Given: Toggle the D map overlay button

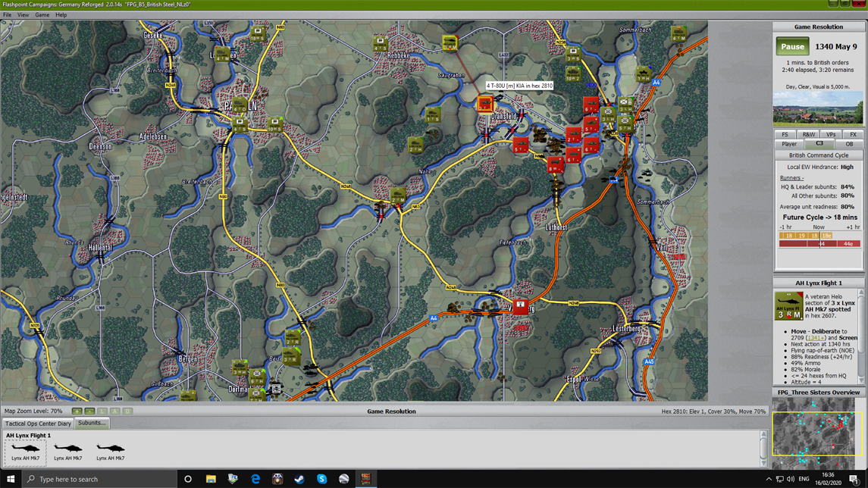Looking at the screenshot, I should click(x=127, y=411).
